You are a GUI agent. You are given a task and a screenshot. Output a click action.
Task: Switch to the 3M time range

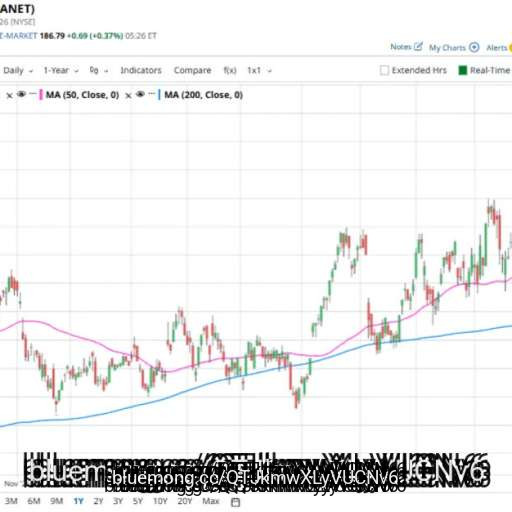click(11, 501)
